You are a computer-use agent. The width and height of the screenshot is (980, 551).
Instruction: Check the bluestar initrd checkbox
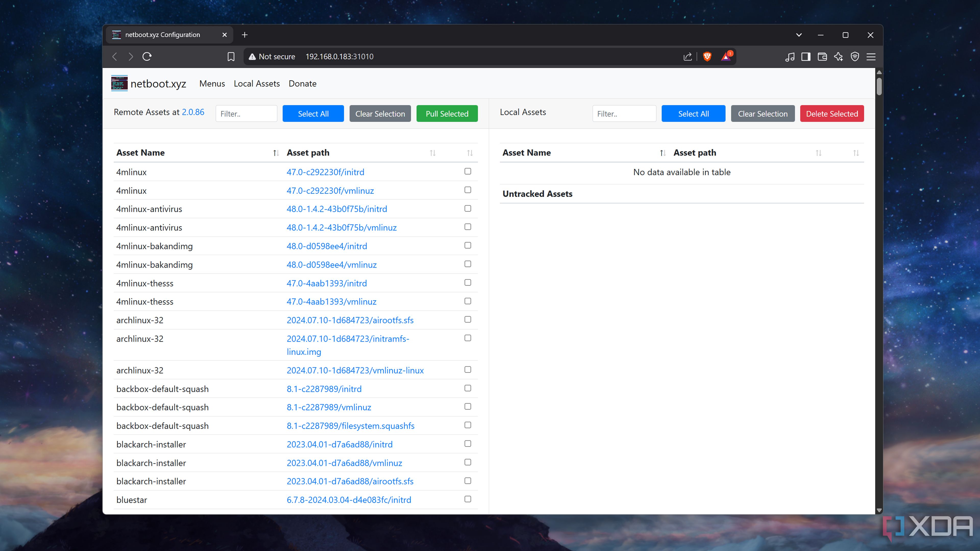468,499
